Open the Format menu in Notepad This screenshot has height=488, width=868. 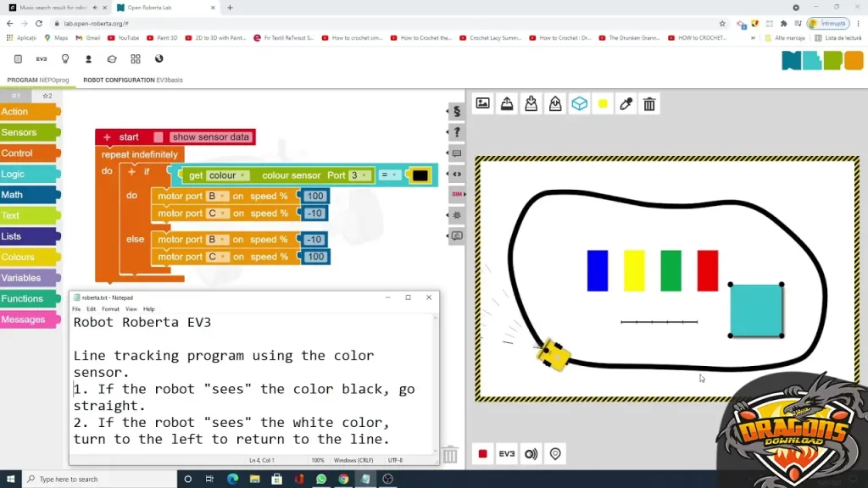(110, 309)
